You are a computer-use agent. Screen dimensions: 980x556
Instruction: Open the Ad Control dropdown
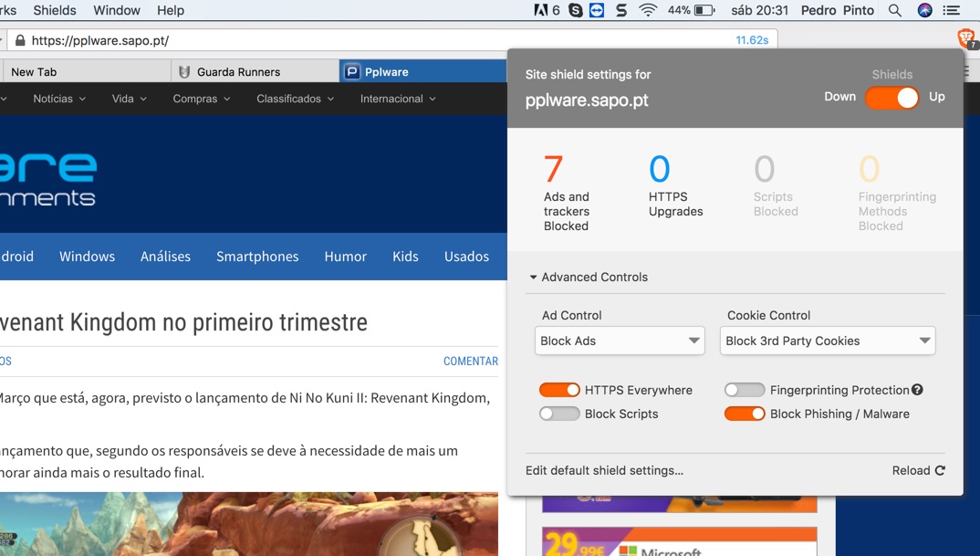(x=620, y=341)
